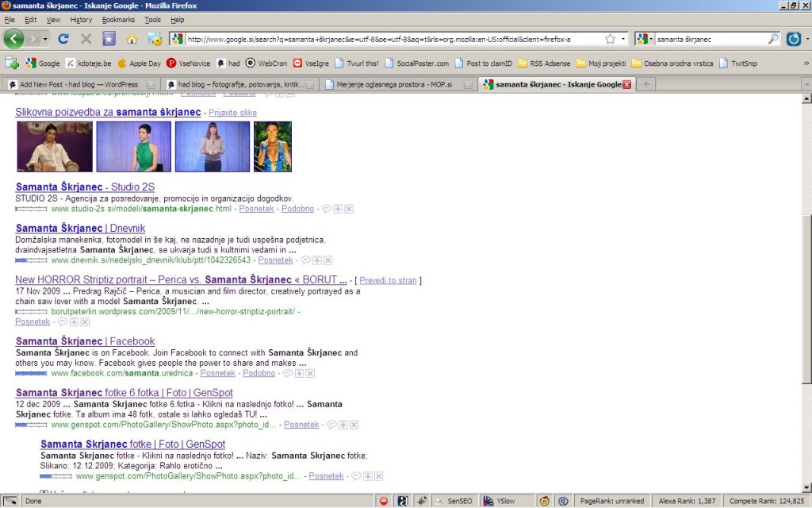Open SenSEO from the status bar
Image resolution: width=812 pixels, height=508 pixels.
454,501
